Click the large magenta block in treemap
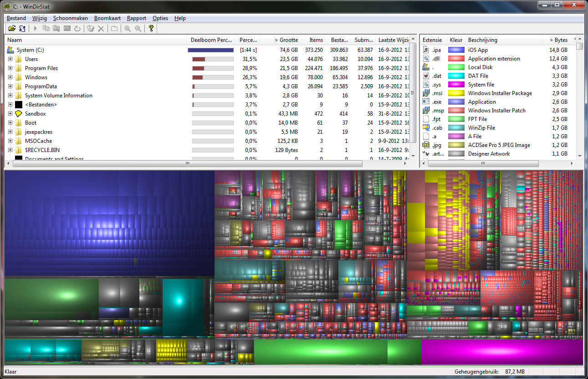The image size is (588, 379). point(502,352)
